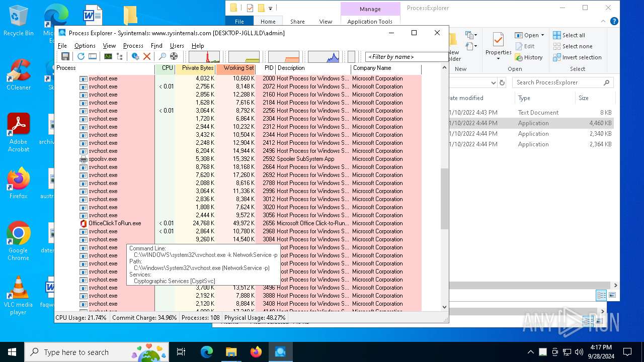
Task: Switch File Explorer to large icons view
Action: tap(612, 296)
